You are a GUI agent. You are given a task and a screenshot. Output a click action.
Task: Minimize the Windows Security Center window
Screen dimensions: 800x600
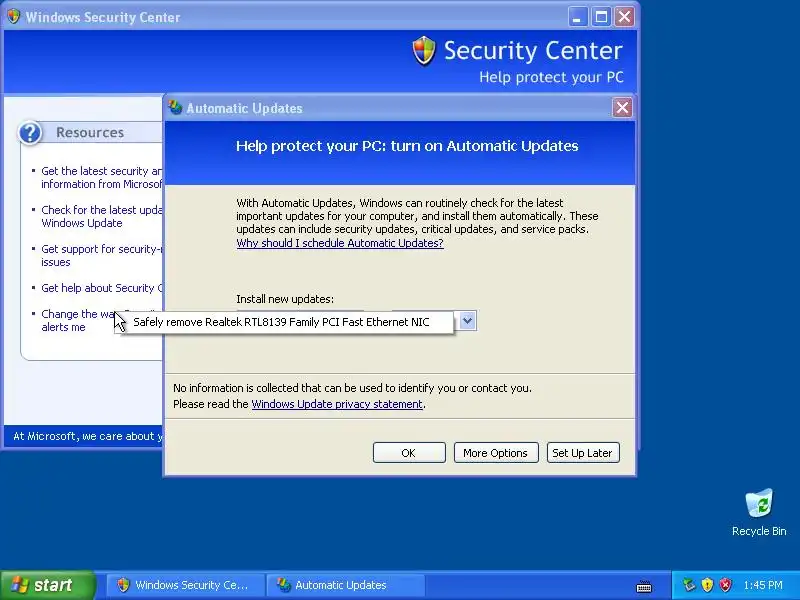[577, 17]
